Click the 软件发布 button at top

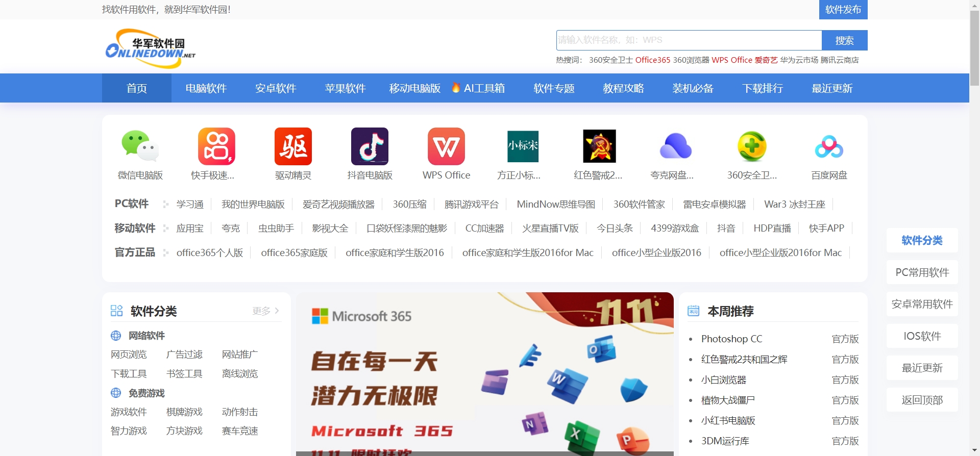[x=843, y=10]
